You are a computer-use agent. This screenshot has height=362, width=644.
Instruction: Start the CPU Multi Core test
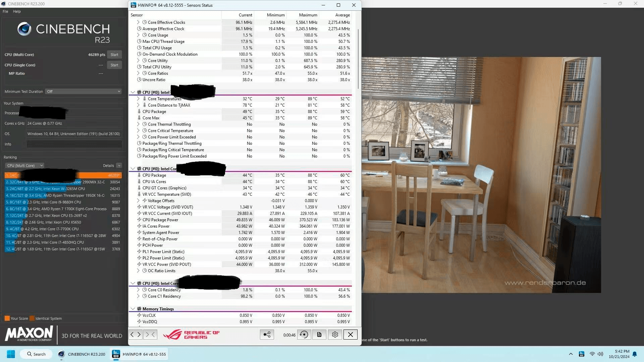click(x=114, y=55)
